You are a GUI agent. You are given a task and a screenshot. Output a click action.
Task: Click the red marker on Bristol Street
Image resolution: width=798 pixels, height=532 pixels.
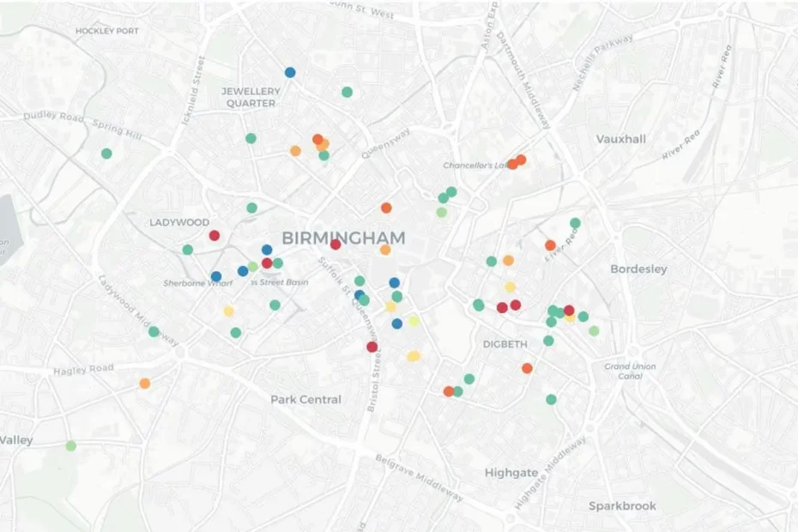(x=372, y=347)
